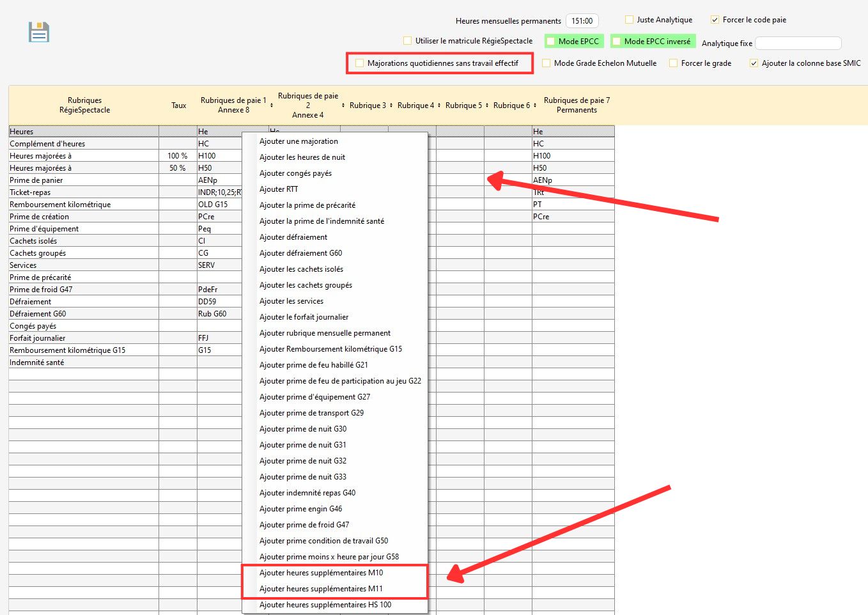The height and width of the screenshot is (615, 868).
Task: Pick Ajouter prime de nuit G30
Action: pos(303,429)
